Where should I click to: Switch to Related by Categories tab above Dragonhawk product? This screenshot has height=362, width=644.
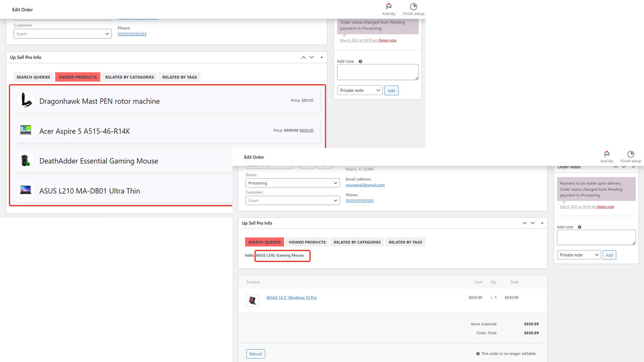(x=129, y=77)
